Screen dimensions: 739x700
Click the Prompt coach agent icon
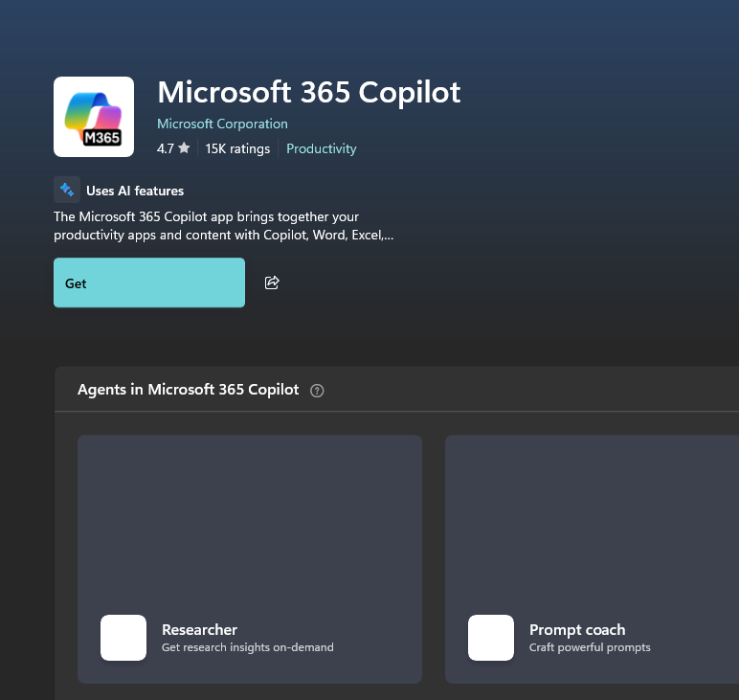pyautogui.click(x=491, y=638)
